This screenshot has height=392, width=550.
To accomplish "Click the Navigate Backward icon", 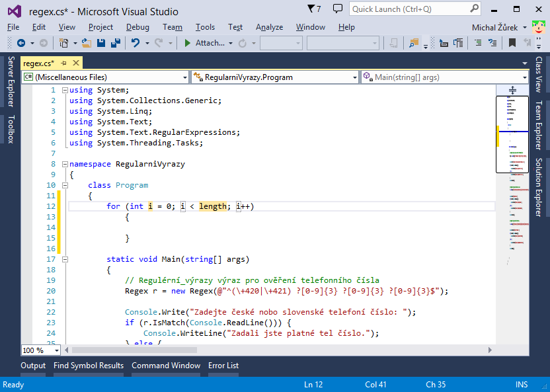I will coord(22,44).
